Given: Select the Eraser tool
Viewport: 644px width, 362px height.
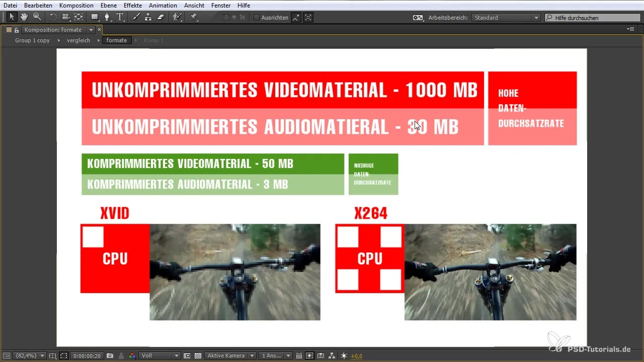Looking at the screenshot, I should click(x=161, y=17).
